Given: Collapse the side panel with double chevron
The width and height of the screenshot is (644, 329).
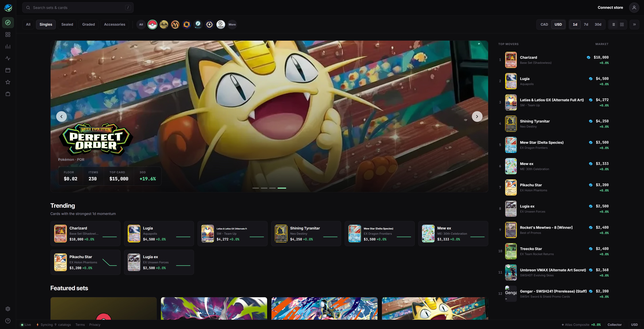Looking at the screenshot, I should (635, 24).
